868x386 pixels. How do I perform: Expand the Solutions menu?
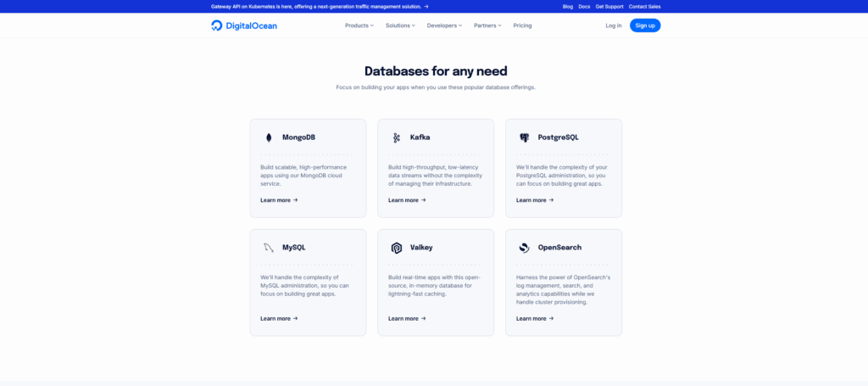pos(400,25)
